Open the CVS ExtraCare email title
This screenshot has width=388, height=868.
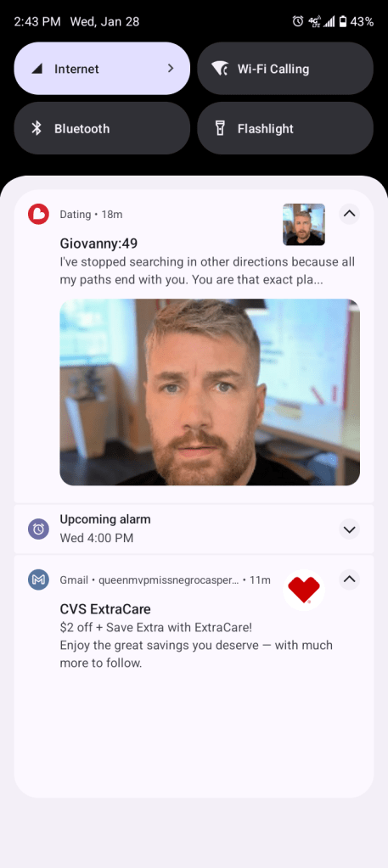(x=105, y=609)
